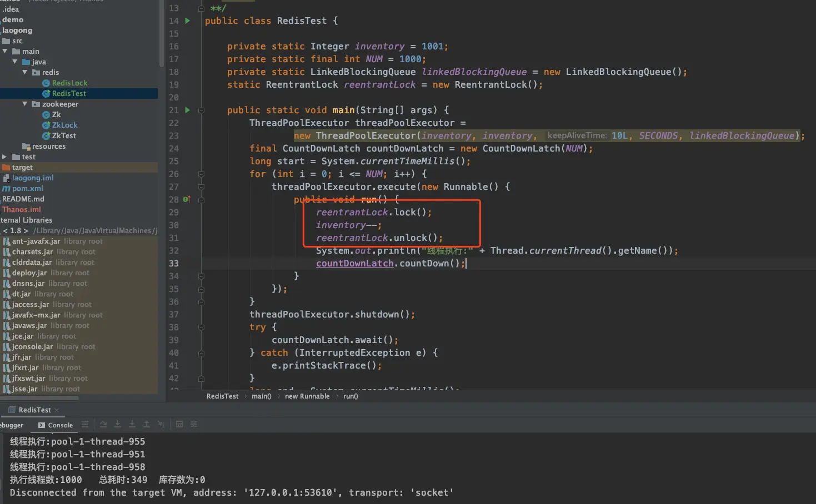Click Trace Current Stream Chain icon
Image resolution: width=816 pixels, height=504 pixels.
point(194,424)
